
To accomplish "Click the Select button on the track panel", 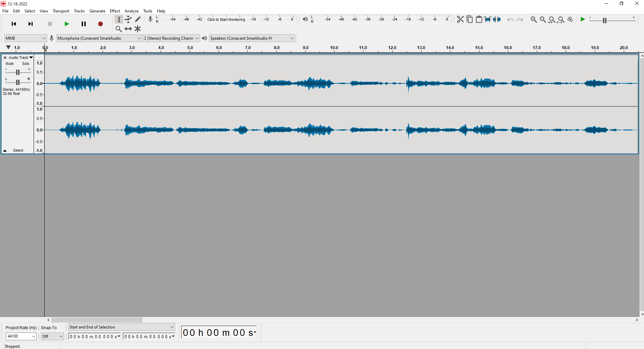I will pos(18,151).
